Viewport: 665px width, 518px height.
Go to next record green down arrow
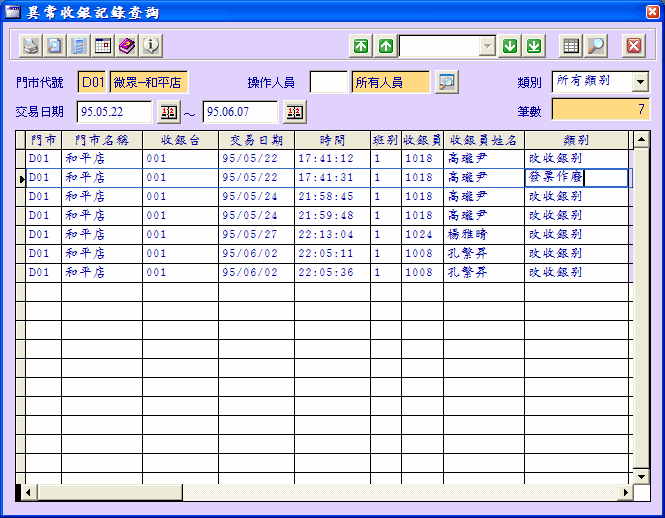tap(510, 45)
